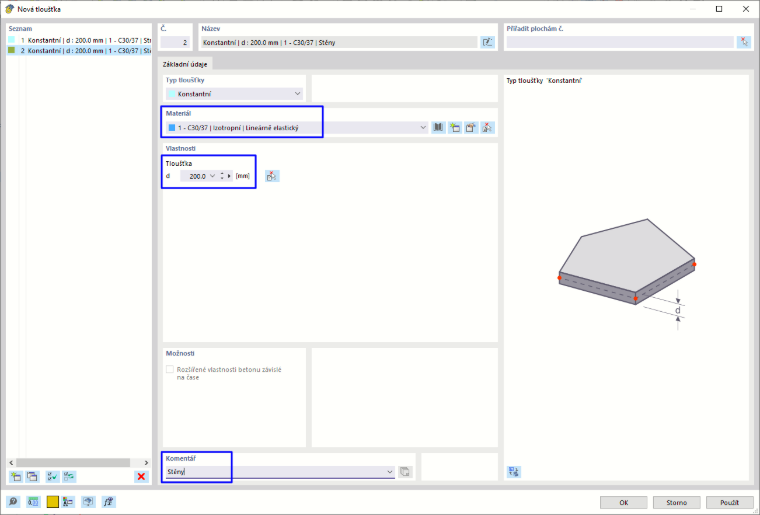Screen dimensions: 760x515
Task: Click the edit name icon beside Název field
Action: click(487, 43)
